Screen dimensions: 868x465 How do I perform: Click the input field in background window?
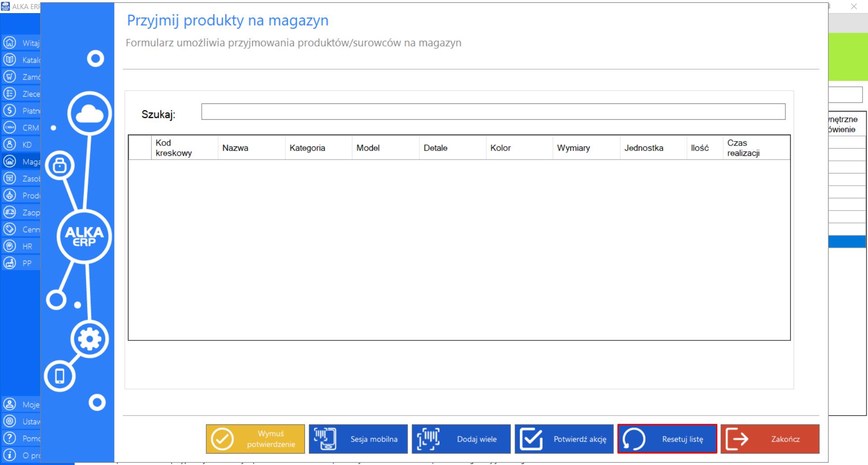pos(846,95)
